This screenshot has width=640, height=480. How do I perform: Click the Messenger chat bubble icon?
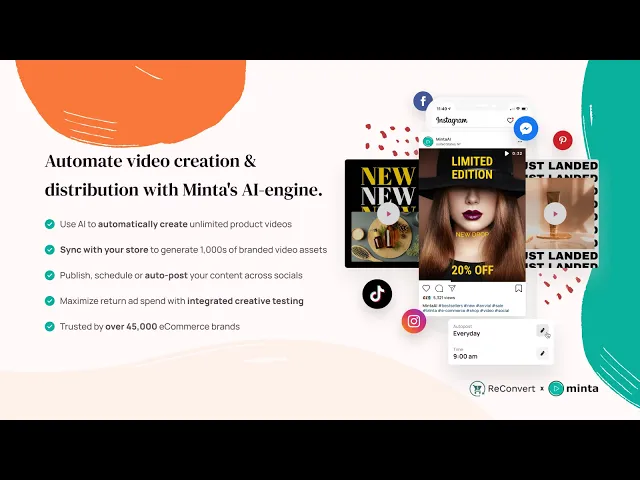pos(526,129)
